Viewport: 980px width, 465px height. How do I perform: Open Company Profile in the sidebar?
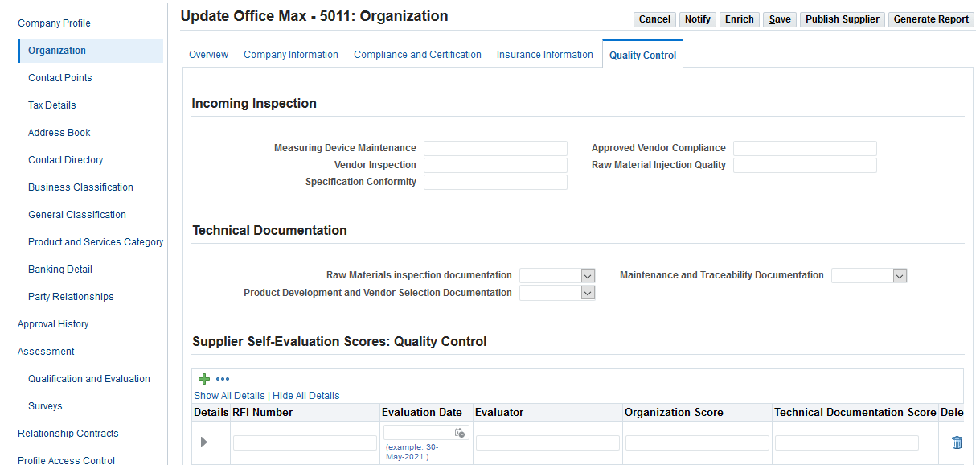tap(54, 23)
